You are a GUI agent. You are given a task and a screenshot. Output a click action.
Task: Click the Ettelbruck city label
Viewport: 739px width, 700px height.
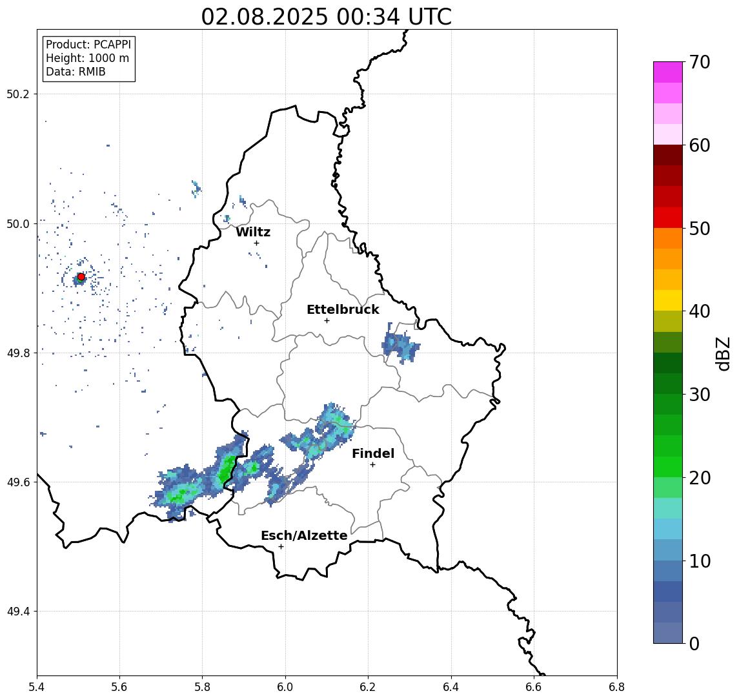tap(343, 309)
